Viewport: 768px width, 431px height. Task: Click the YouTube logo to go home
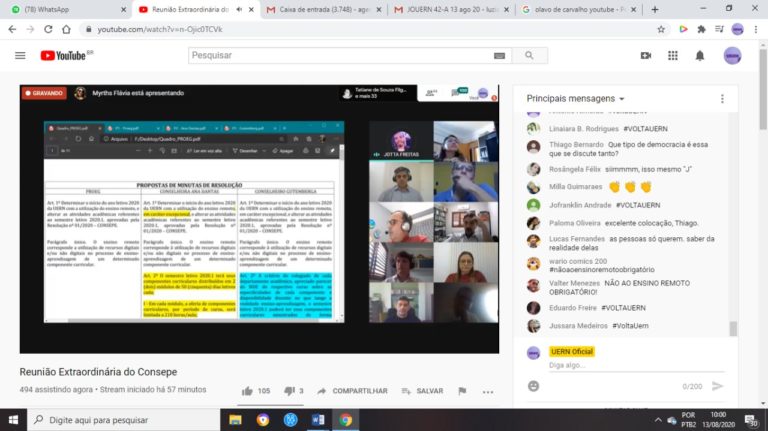click(63, 56)
